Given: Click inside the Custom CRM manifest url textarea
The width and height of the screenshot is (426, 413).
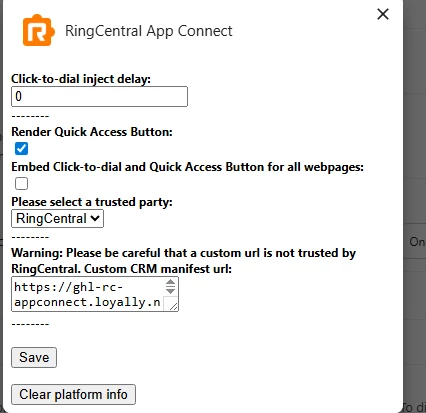Looking at the screenshot, I should 89,294.
